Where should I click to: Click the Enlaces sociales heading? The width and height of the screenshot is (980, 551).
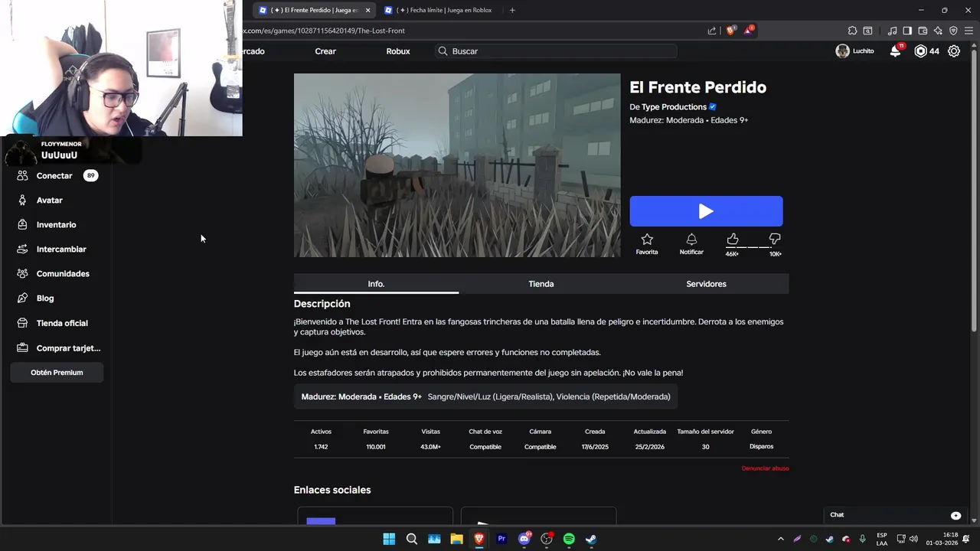tap(332, 490)
